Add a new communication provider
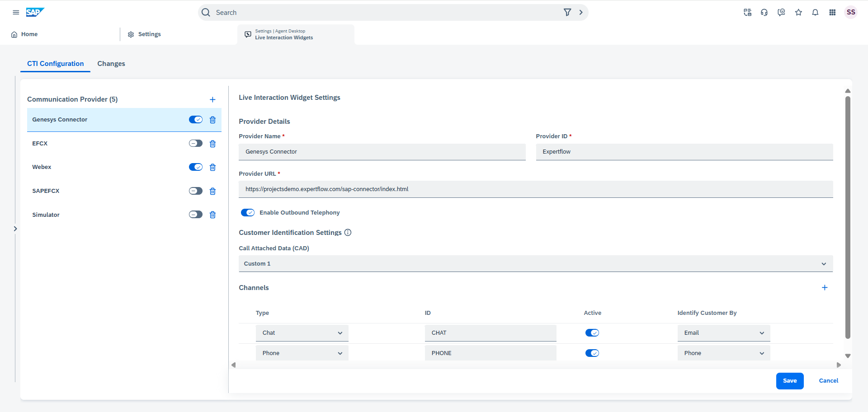Viewport: 868px width, 412px height. (x=212, y=100)
